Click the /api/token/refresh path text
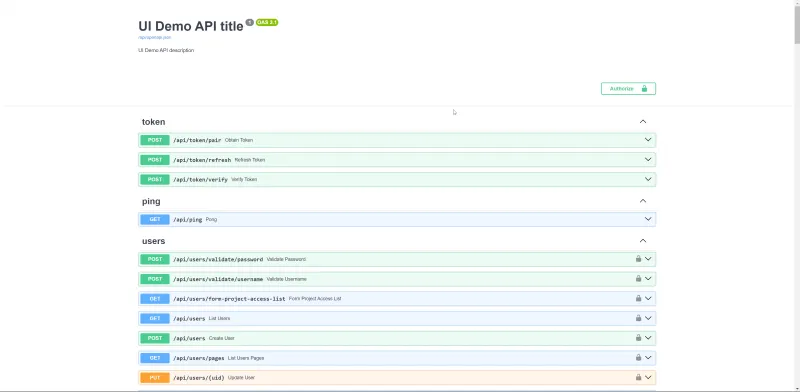The width and height of the screenshot is (800, 392). coord(202,160)
